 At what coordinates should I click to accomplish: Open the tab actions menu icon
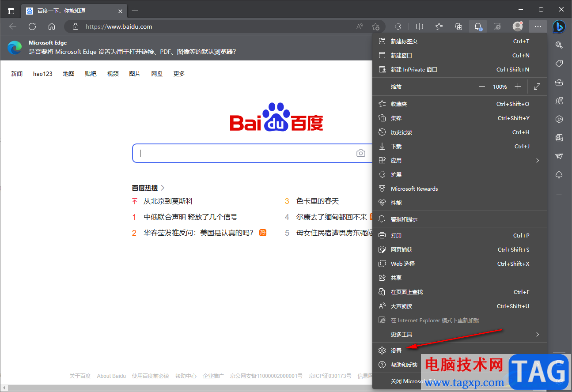pos(11,11)
